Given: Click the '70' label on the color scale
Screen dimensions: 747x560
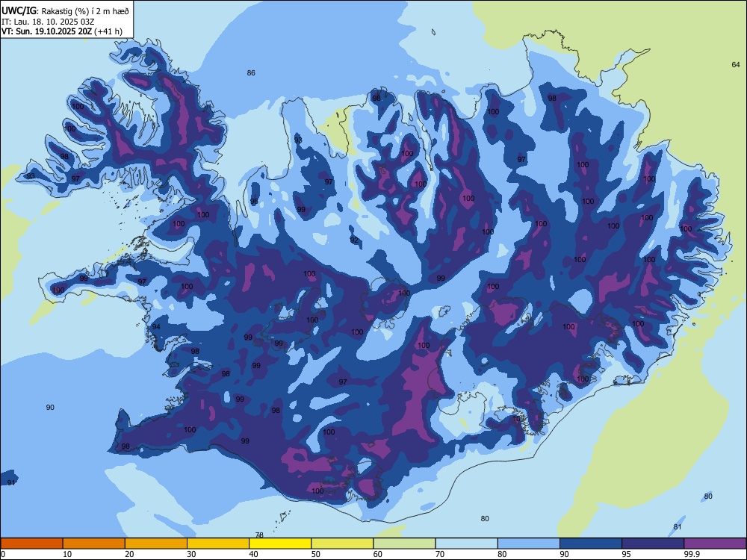Looking at the screenshot, I should (440, 554).
